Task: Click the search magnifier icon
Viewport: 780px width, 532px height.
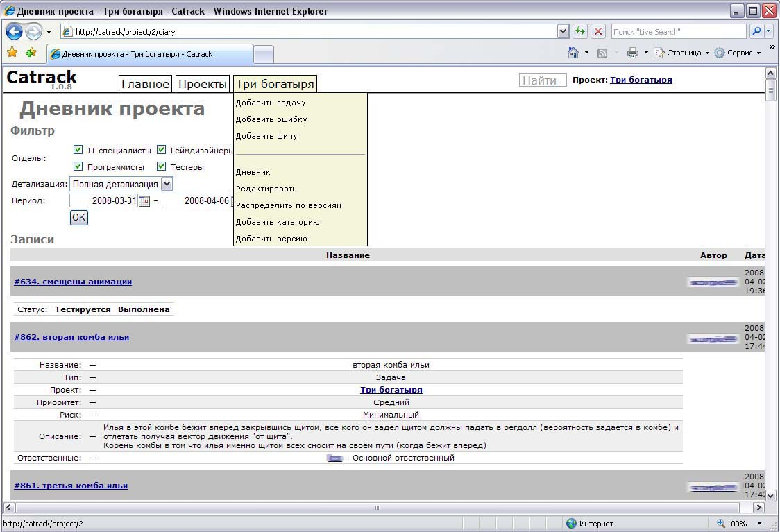Action: [x=756, y=31]
